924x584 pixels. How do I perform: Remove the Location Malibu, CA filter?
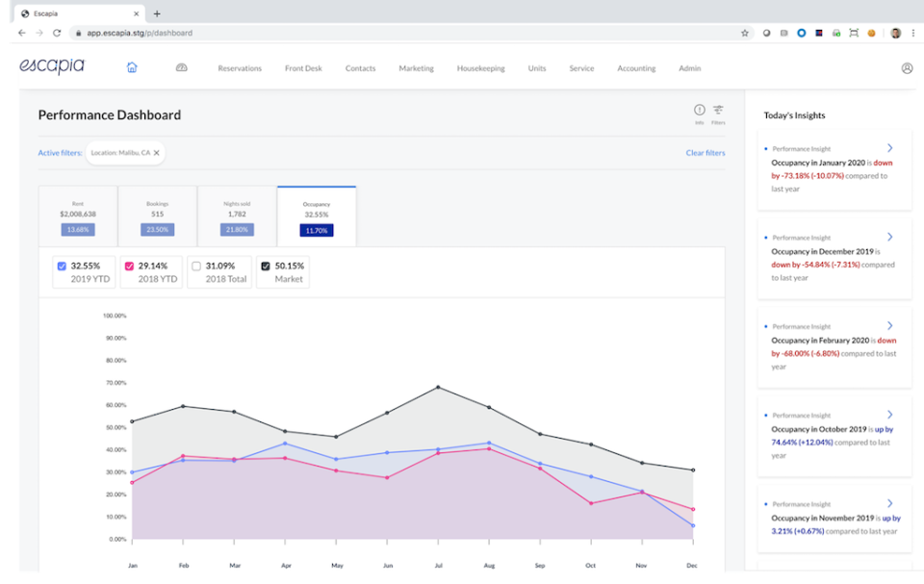(x=157, y=152)
